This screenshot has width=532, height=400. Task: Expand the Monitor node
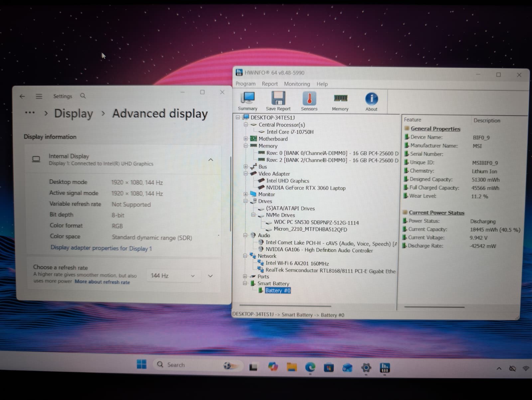(x=245, y=194)
